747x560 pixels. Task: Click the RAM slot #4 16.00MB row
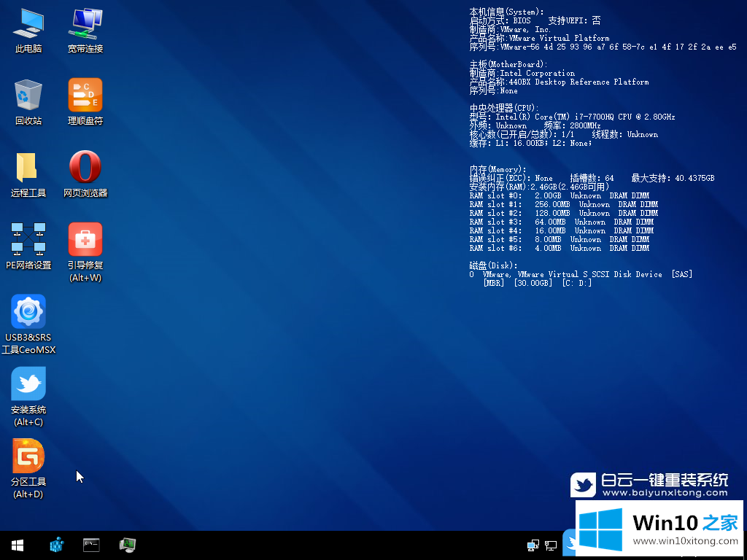coord(562,230)
